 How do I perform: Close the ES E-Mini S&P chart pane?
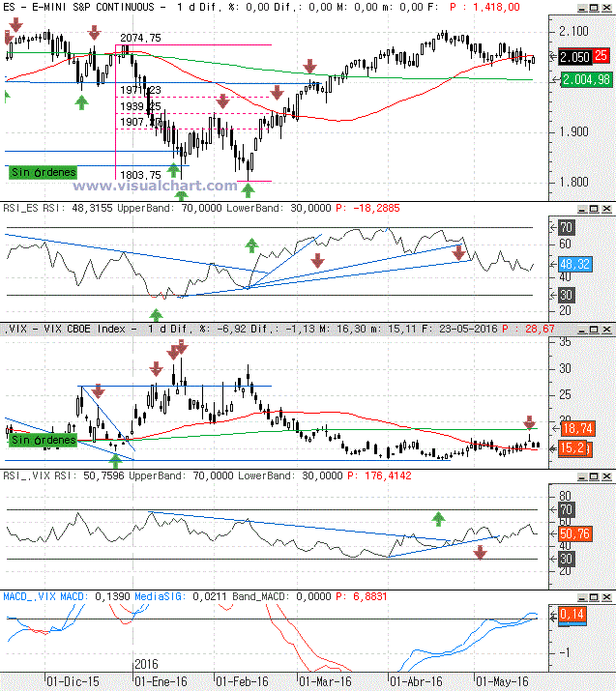tap(606, 8)
